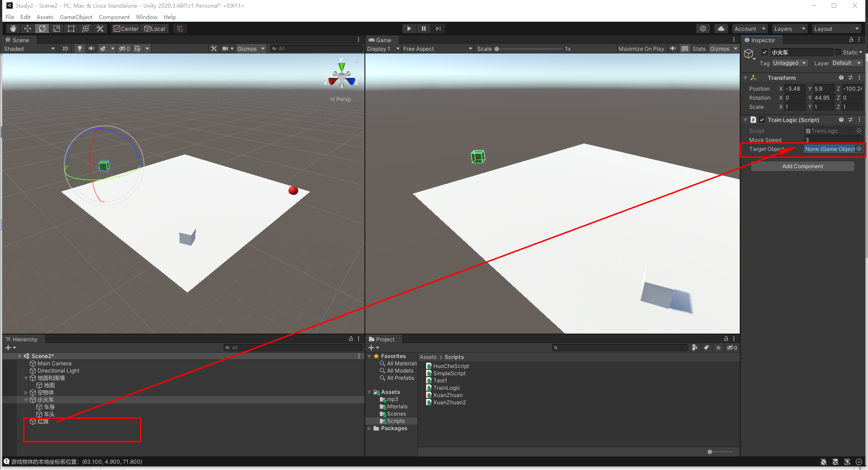The height and width of the screenshot is (470, 868).
Task: Click the Add Component button
Action: click(x=802, y=166)
